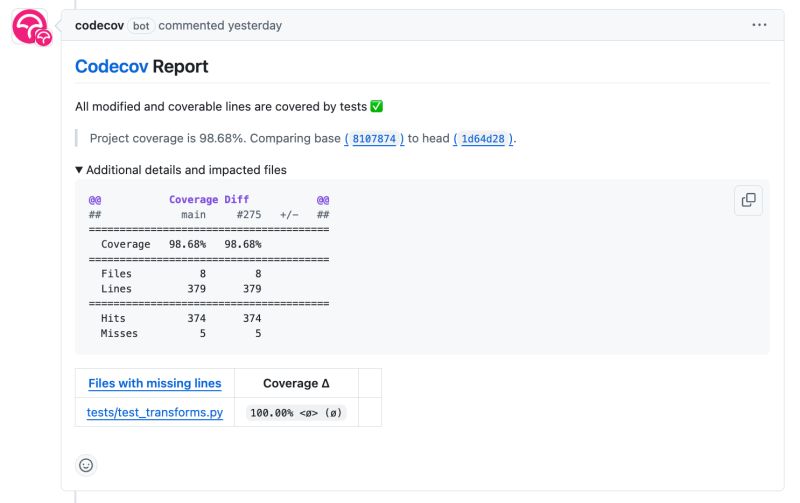The width and height of the screenshot is (800, 503).
Task: Click the 'Lines' row label
Action: point(116,289)
